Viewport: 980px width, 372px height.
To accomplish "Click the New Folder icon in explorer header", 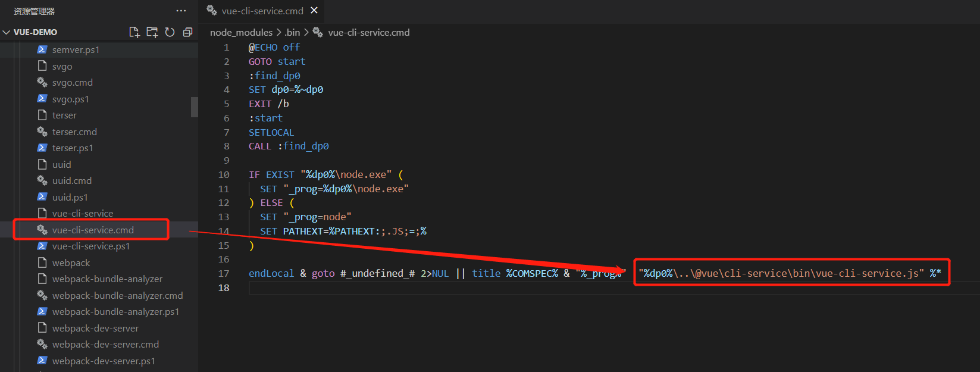I will tap(152, 32).
